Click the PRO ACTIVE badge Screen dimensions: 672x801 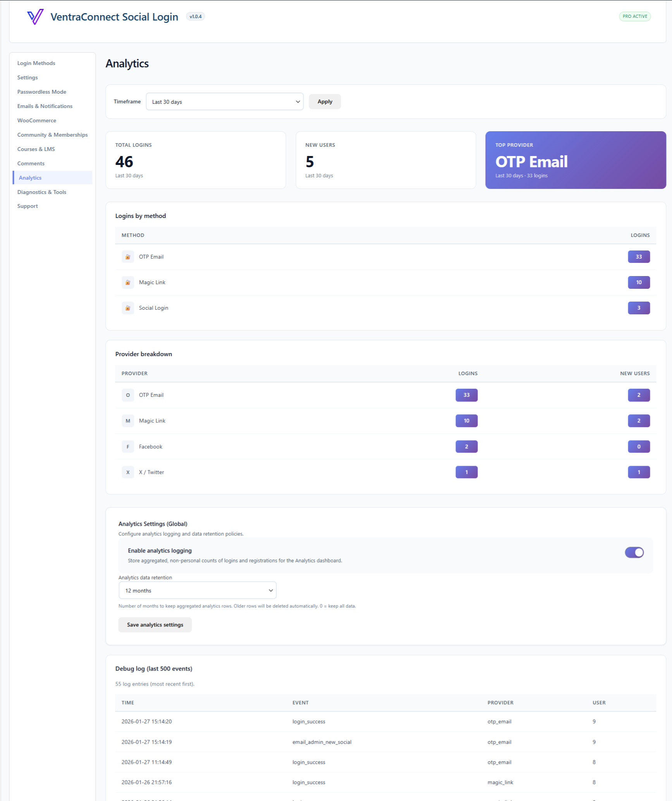(635, 16)
